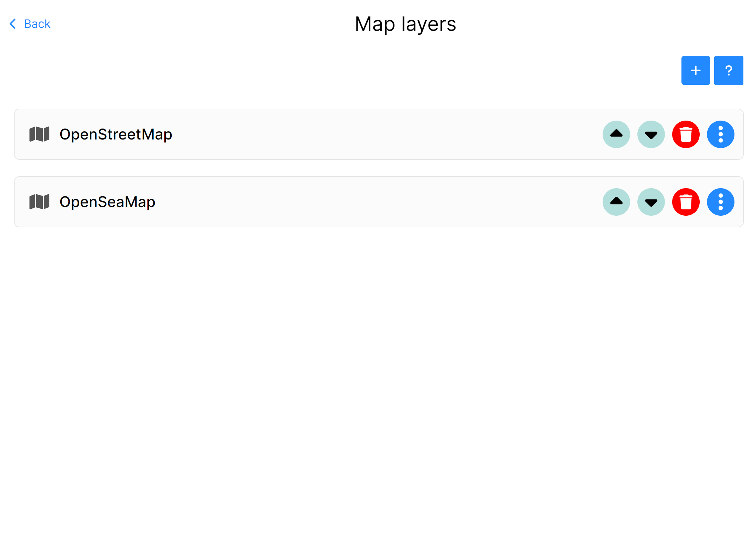The image size is (756, 549).
Task: Open more options for OpenSeaMap
Action: [721, 202]
